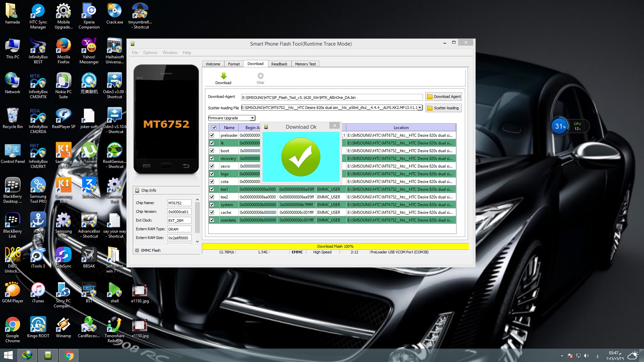Switch to the Welcome tab
The image size is (644, 362).
[213, 64]
